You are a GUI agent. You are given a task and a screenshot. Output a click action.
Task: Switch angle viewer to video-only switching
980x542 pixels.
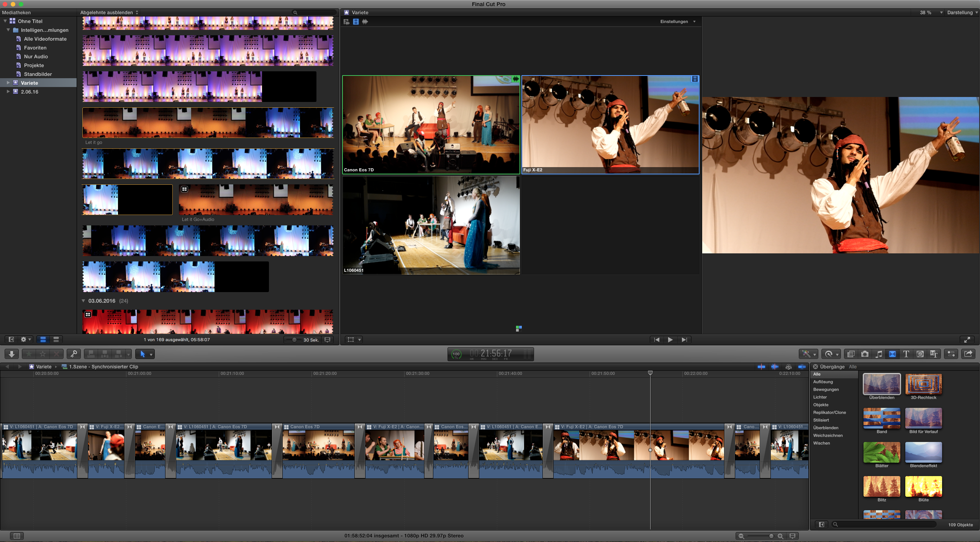(356, 22)
